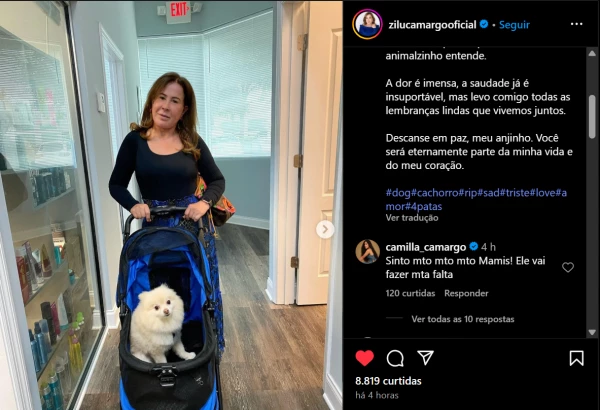Click the scrollbar down arrow in comments
600x410 pixels.
point(592,332)
